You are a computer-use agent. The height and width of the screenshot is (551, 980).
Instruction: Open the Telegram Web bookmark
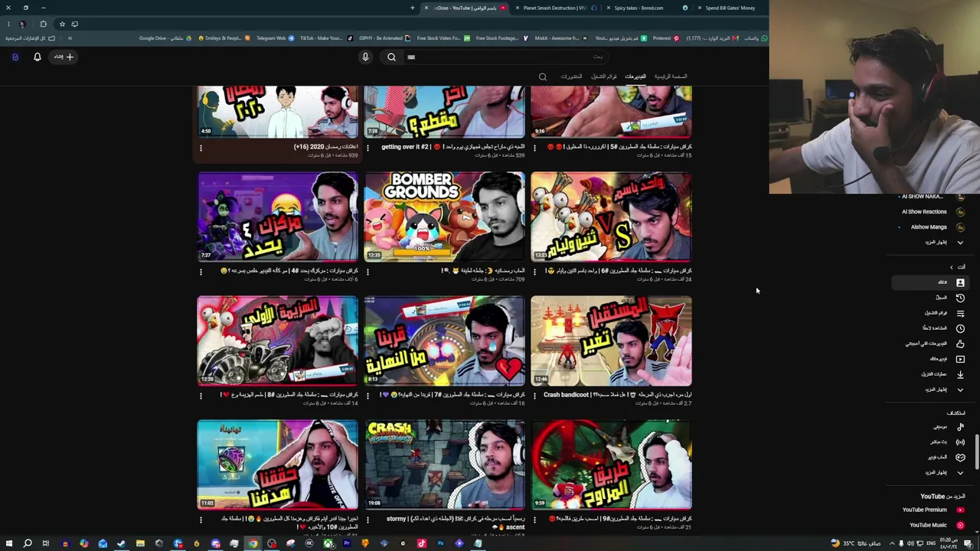point(275,38)
